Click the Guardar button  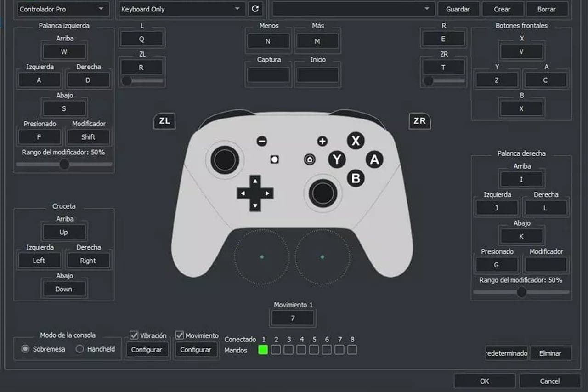click(458, 9)
